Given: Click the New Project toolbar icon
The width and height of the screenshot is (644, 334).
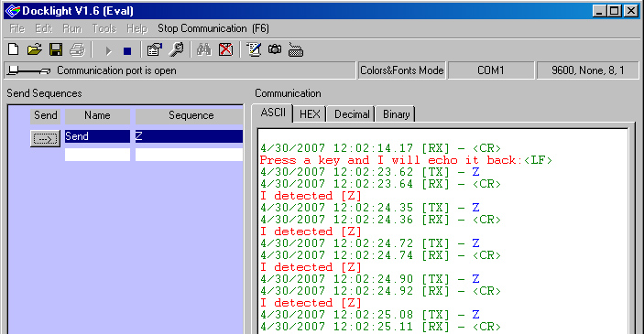Looking at the screenshot, I should [13, 49].
